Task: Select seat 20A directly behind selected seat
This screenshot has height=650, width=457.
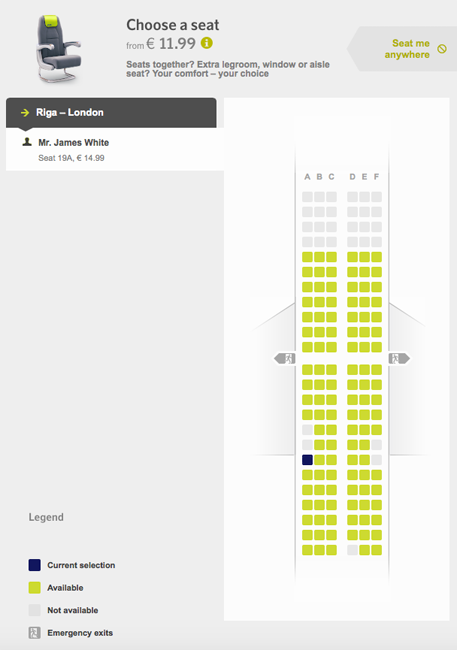Action: coord(307,475)
